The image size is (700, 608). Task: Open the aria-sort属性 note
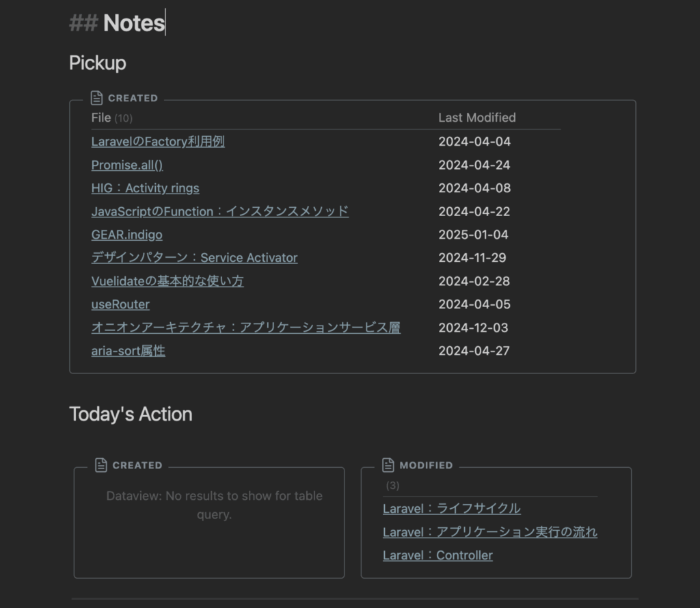pos(128,351)
